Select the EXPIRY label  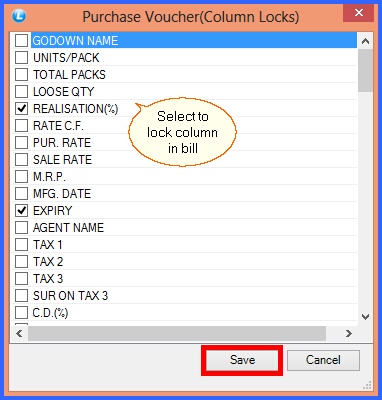[52, 211]
